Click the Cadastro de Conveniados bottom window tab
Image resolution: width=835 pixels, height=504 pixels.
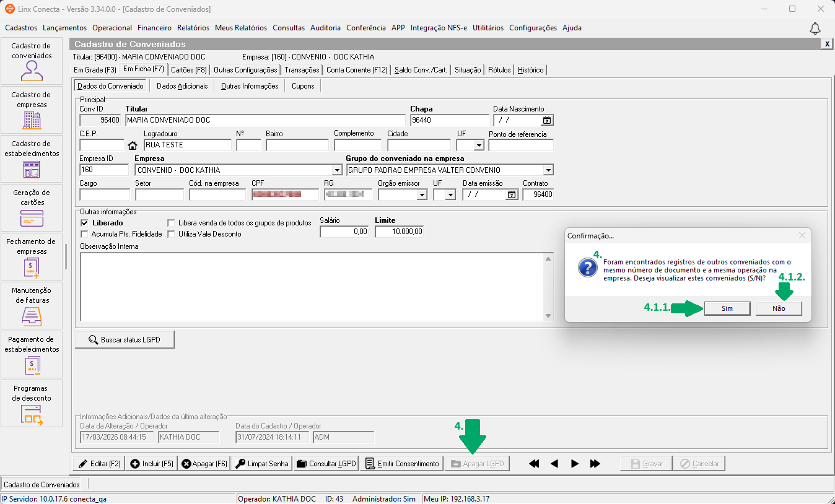[x=43, y=485]
